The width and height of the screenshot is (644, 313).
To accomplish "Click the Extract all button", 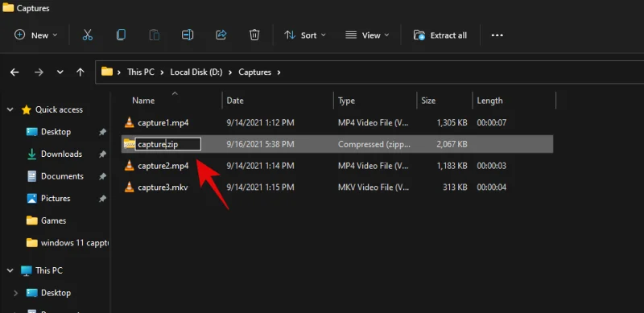I will pyautogui.click(x=440, y=35).
